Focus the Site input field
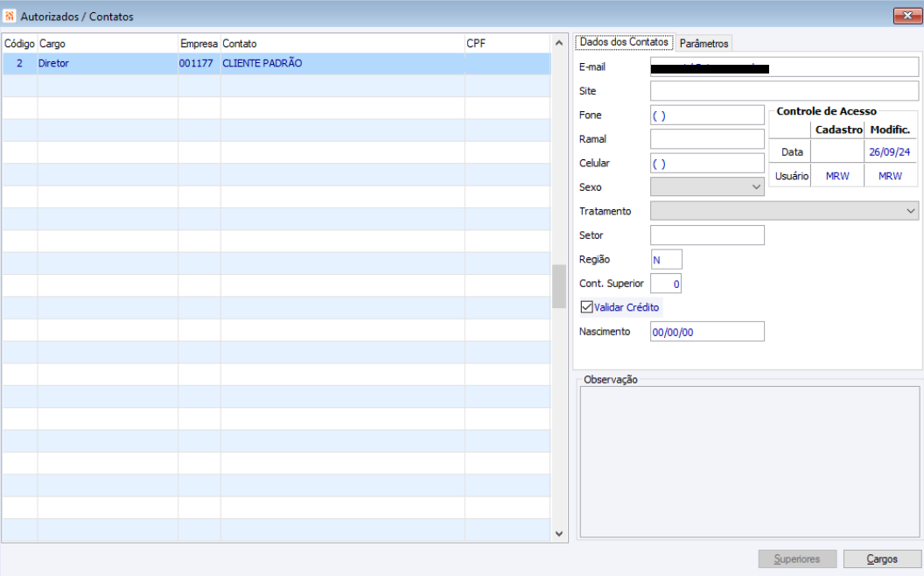Screen dimensions: 924x576 point(784,91)
